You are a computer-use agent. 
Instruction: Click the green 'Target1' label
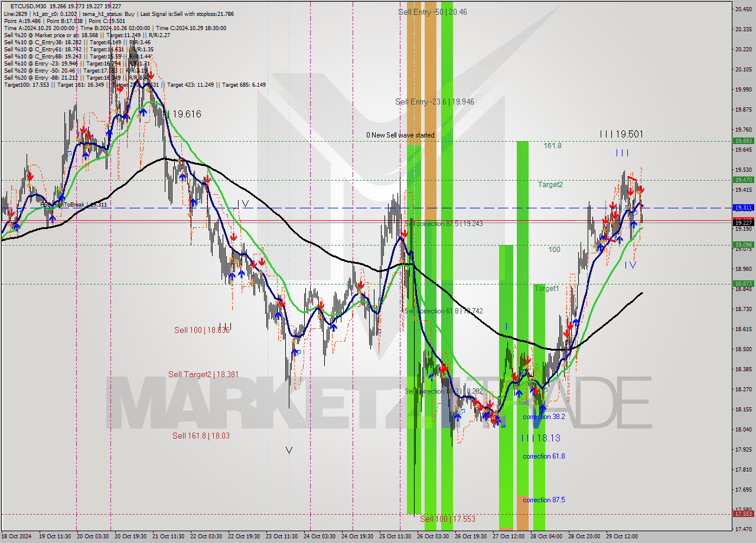[x=546, y=289]
